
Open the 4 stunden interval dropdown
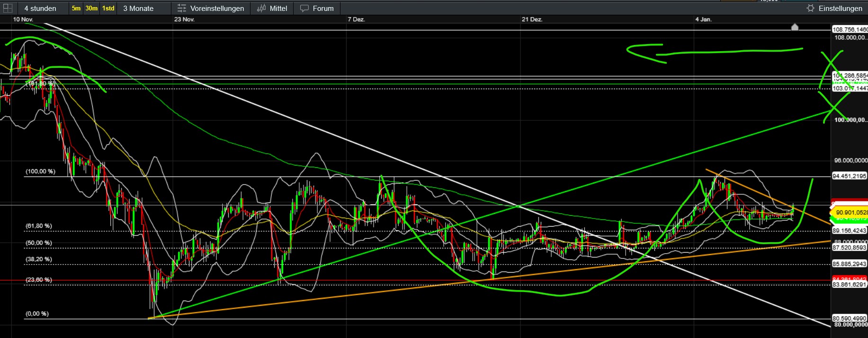(40, 8)
